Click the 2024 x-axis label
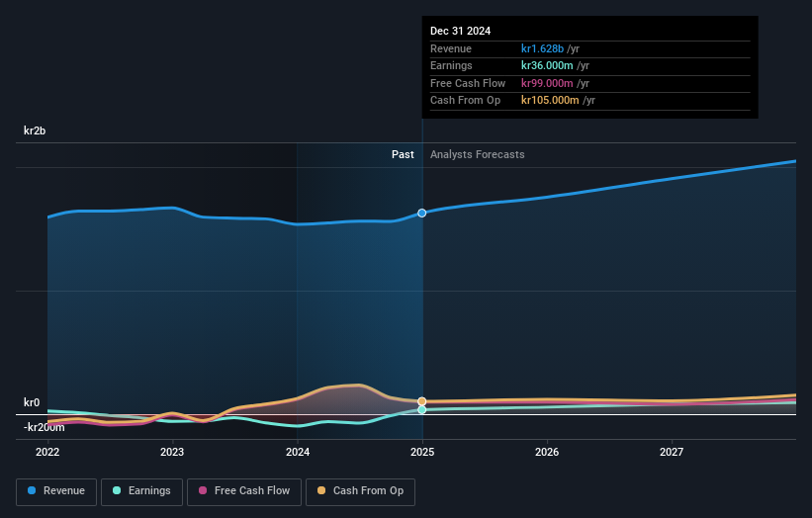Viewport: 812px width, 518px height. coord(298,453)
